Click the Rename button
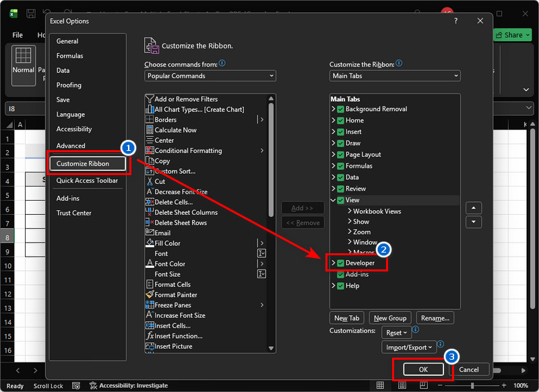Image resolution: width=539 pixels, height=392 pixels. pos(435,318)
